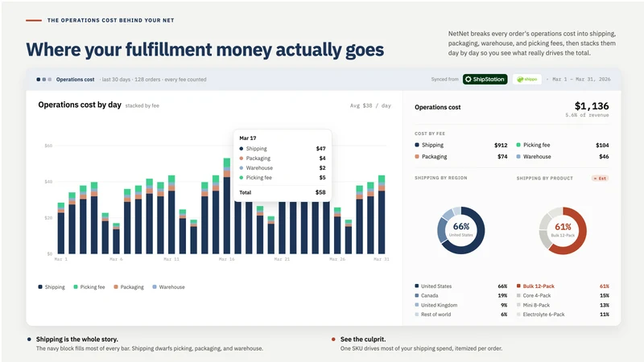Click the ShipStation sync badge
The height and width of the screenshot is (362, 644).
tap(485, 79)
